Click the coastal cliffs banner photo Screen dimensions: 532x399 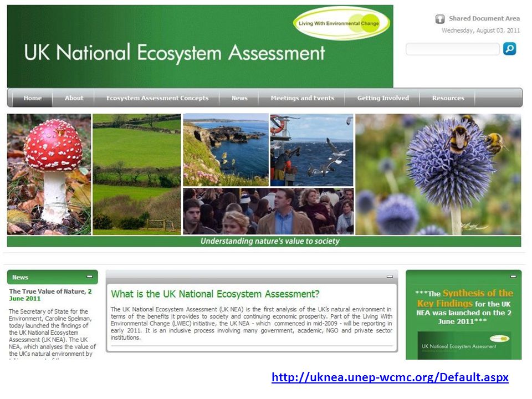[x=226, y=150]
